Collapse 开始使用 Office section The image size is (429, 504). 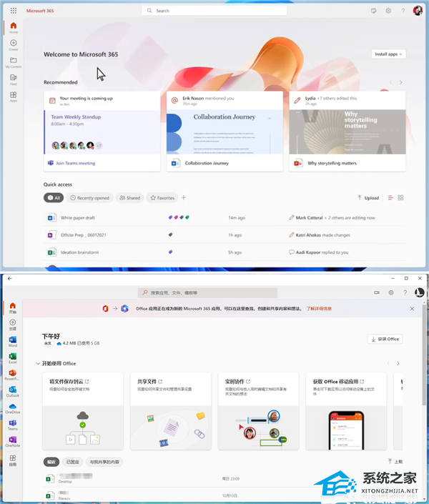click(38, 364)
